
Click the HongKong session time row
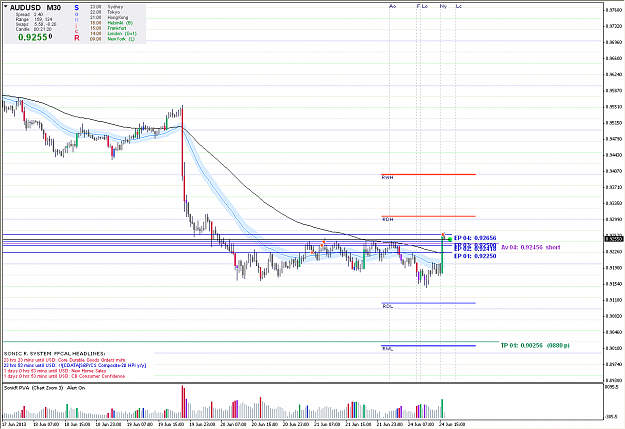pos(109,18)
